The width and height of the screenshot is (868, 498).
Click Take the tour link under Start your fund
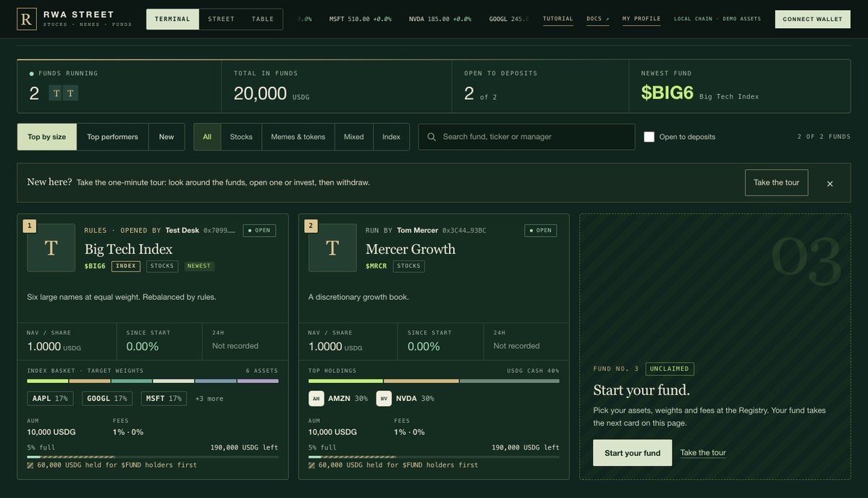coord(702,452)
